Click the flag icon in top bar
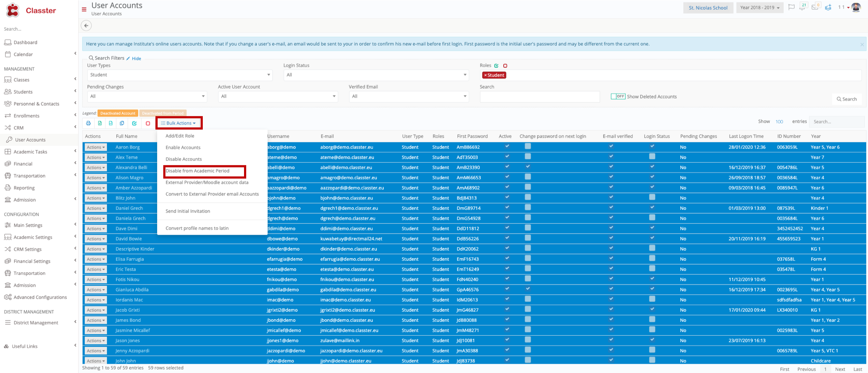 click(792, 7)
